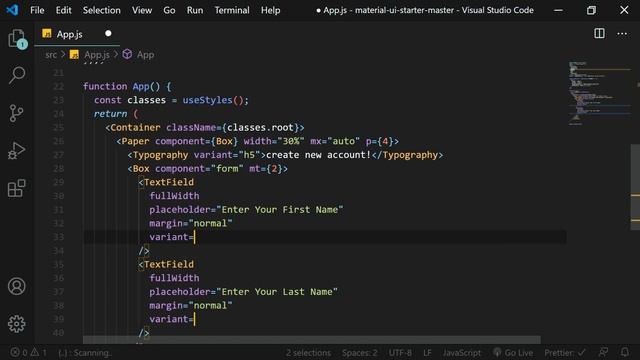640x360 pixels.
Task: Open the Selection menu
Action: click(x=102, y=10)
